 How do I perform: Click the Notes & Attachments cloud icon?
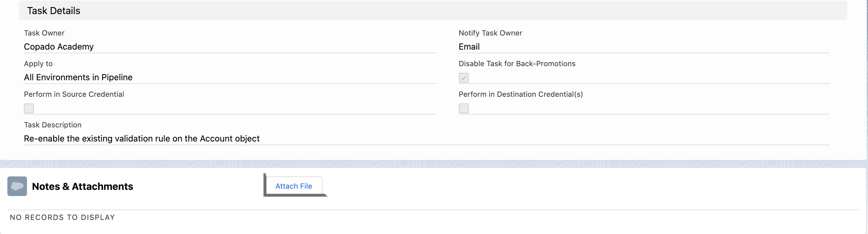click(17, 186)
